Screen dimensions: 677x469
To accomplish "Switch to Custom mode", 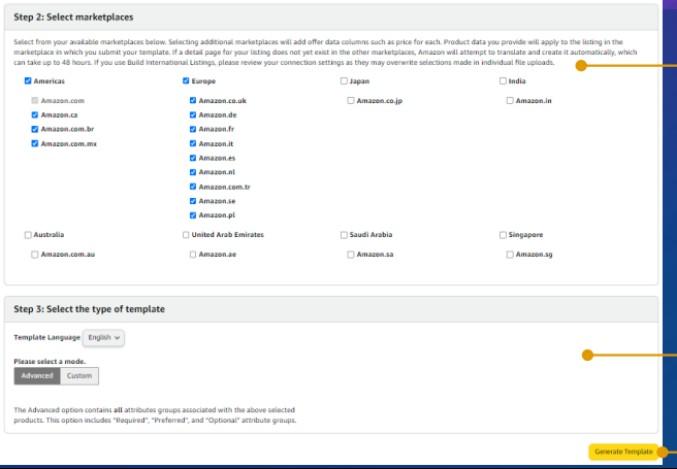I will (x=79, y=376).
